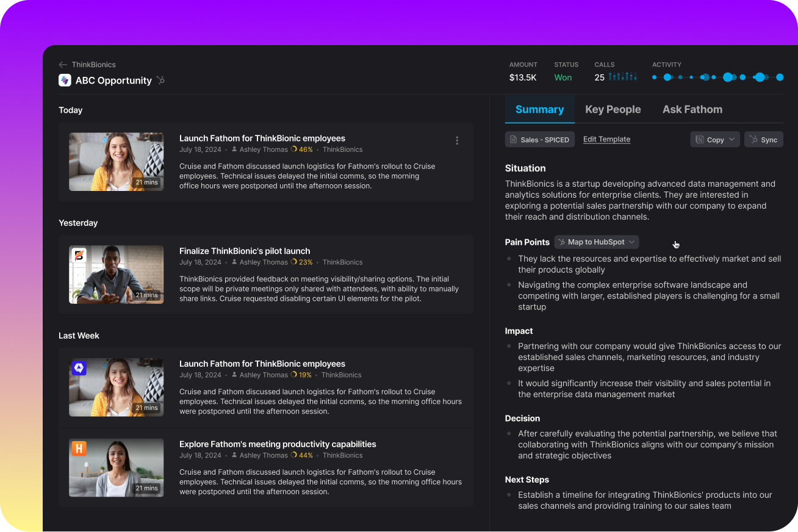Screen dimensions: 798x532
Task: Open Explore Fathom's meeting productivity thumbnail
Action: (116, 468)
